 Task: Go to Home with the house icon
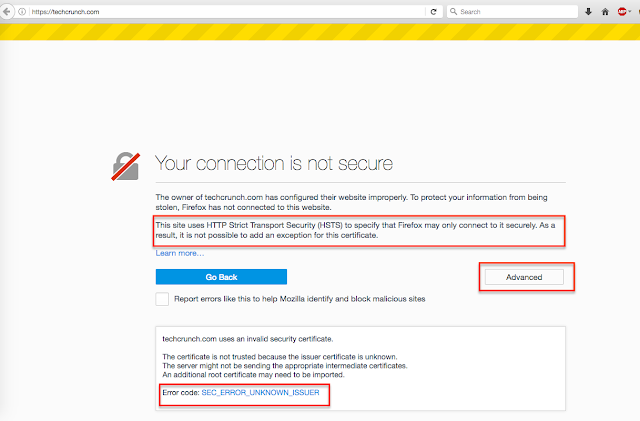tap(605, 11)
